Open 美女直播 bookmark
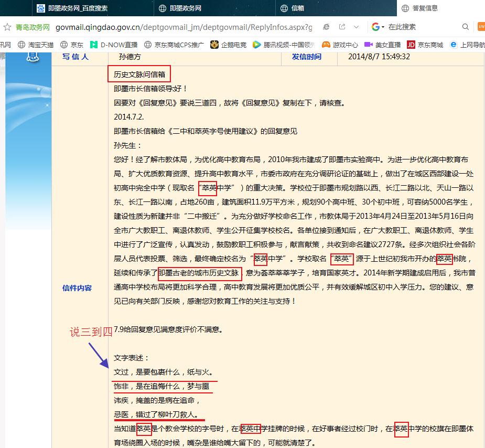The width and height of the screenshot is (485, 448). coord(382,45)
